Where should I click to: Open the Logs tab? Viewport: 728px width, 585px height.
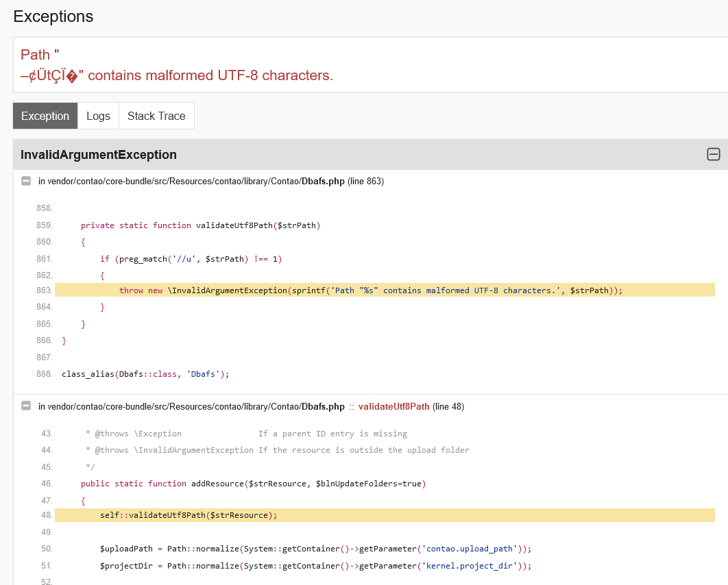pyautogui.click(x=98, y=116)
